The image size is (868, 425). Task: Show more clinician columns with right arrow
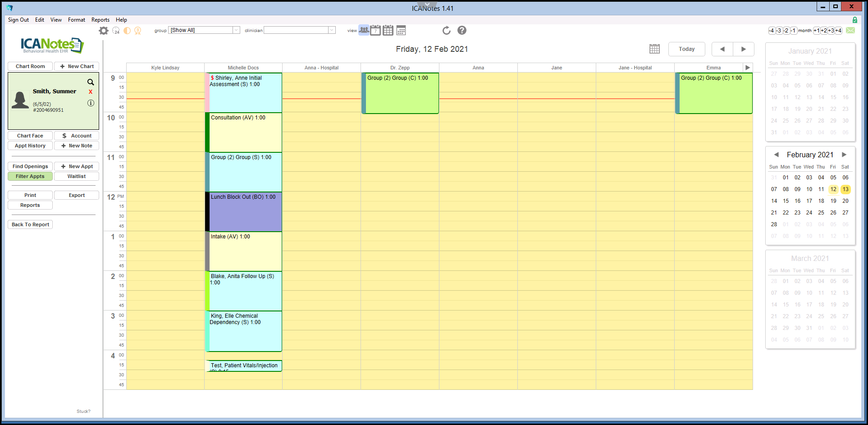748,68
